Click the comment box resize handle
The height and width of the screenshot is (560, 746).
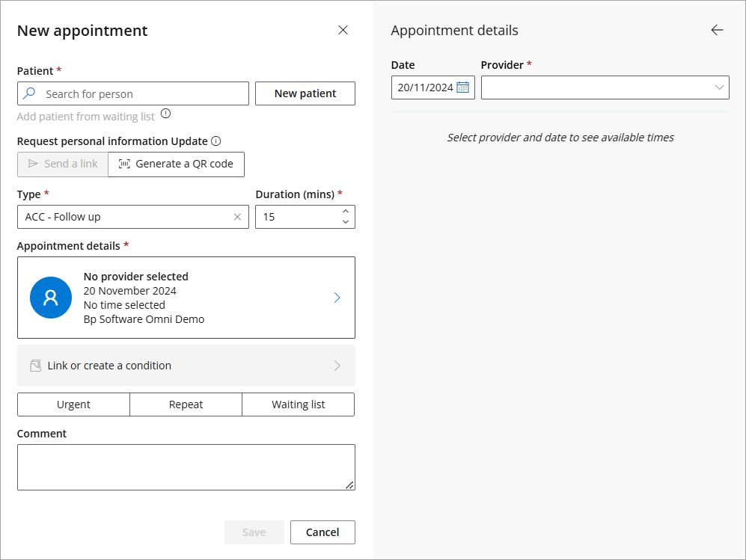349,485
